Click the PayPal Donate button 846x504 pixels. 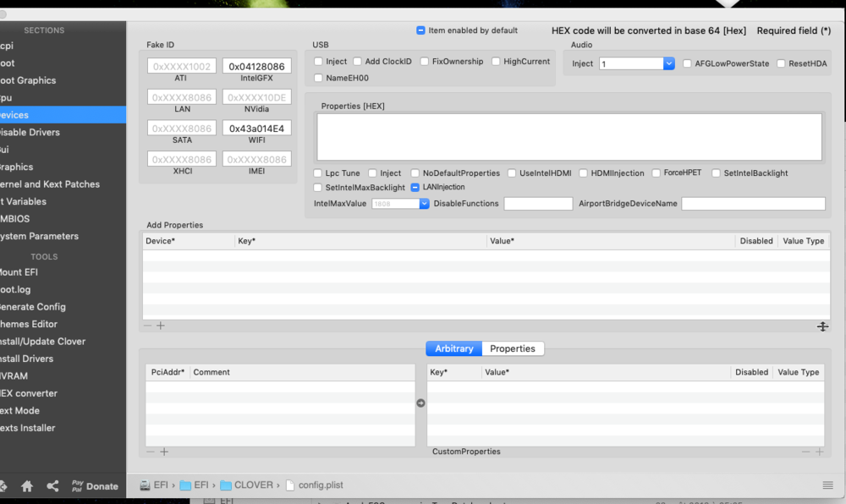coord(95,486)
